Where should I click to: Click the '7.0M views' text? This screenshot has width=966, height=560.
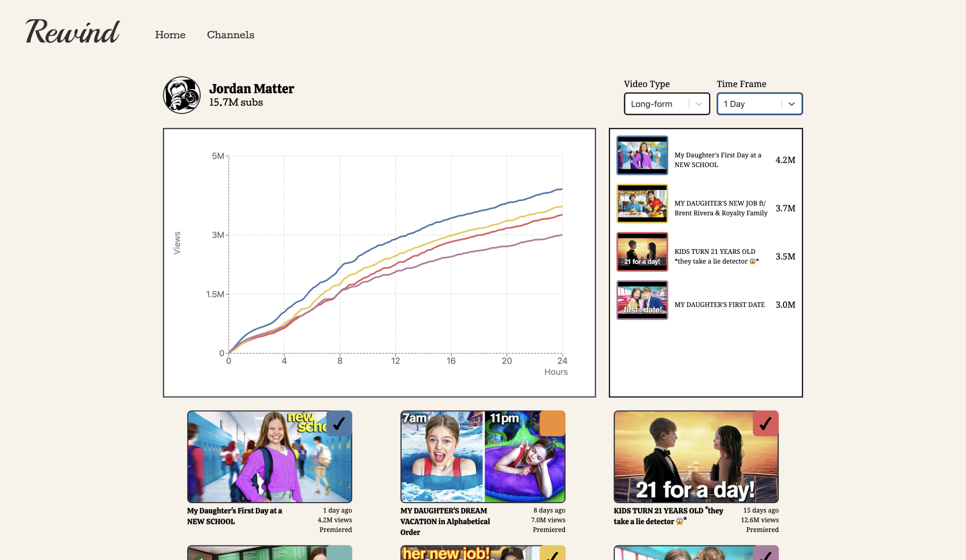pos(548,520)
